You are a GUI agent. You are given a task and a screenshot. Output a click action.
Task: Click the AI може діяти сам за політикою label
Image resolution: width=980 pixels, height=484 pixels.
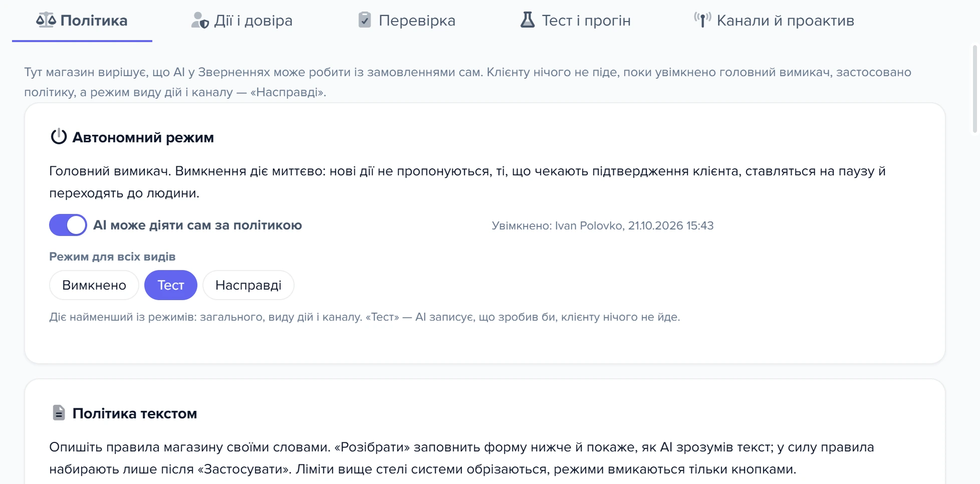198,225
